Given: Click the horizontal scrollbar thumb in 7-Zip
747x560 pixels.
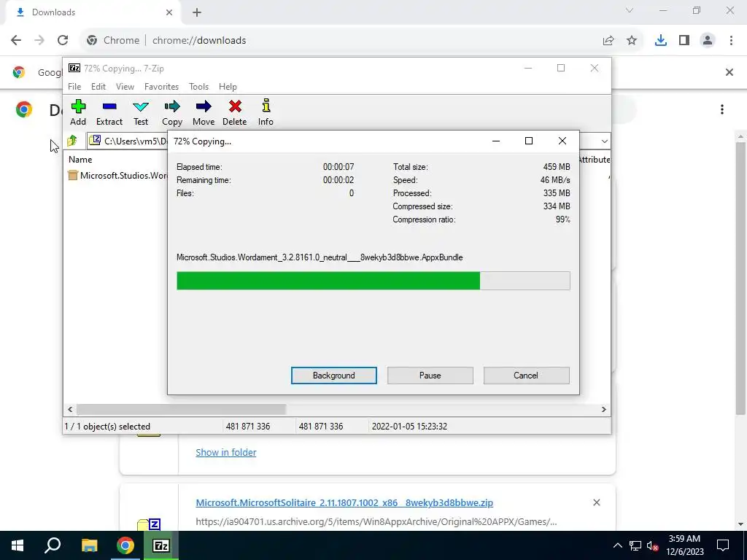Looking at the screenshot, I should 181,410.
